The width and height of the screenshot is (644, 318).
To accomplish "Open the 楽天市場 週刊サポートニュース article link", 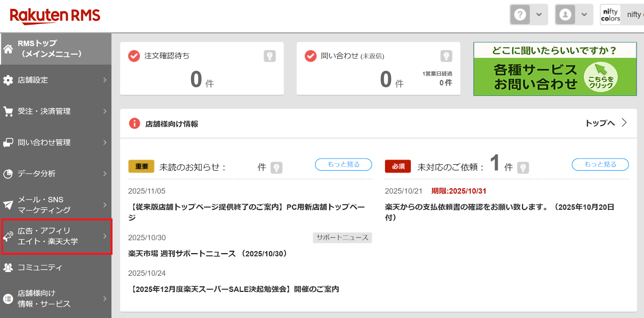I will [208, 254].
